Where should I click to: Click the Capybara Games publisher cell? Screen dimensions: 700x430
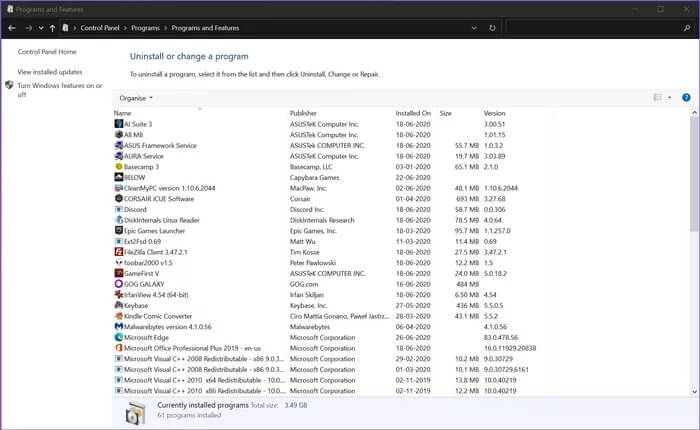pyautogui.click(x=314, y=177)
